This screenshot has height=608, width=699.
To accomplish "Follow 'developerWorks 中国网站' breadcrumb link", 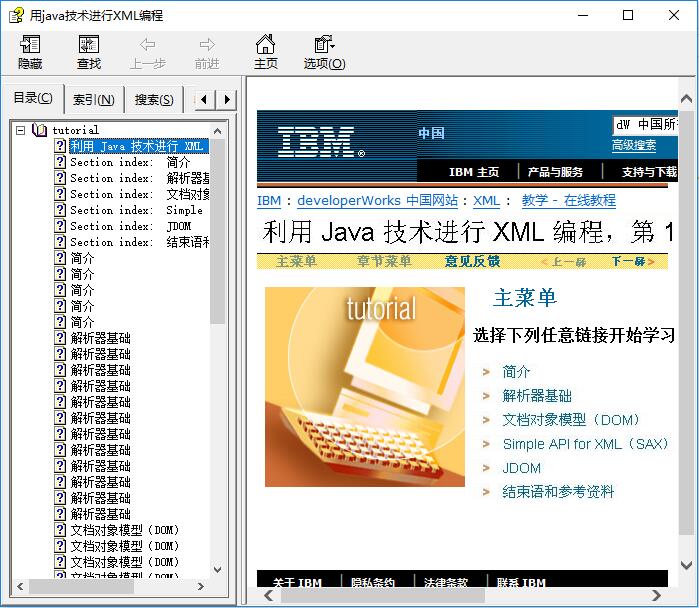I will point(378,201).
